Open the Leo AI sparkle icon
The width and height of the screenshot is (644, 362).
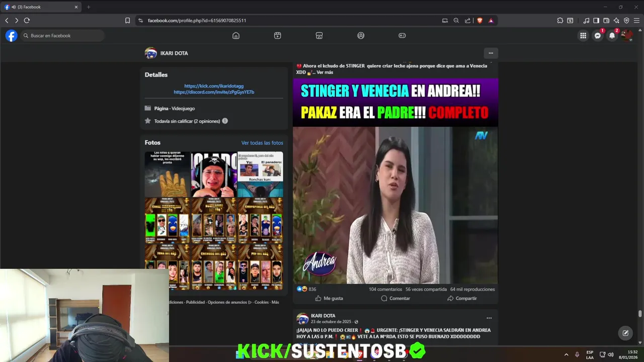[616, 21]
